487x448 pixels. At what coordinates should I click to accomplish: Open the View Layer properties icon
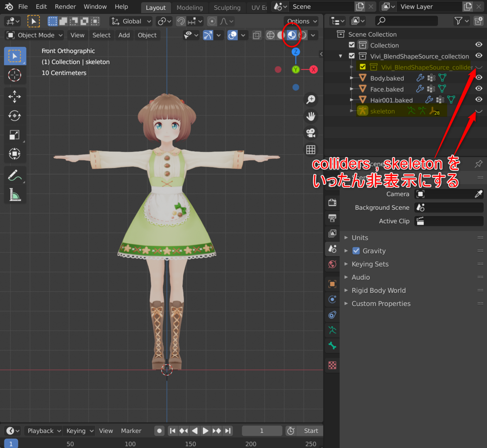tap(332, 233)
